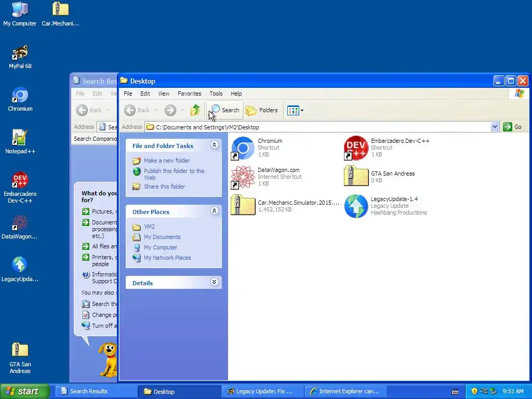The height and width of the screenshot is (399, 532).
Task: Click Windows flag logo in menu bar
Action: [x=519, y=94]
